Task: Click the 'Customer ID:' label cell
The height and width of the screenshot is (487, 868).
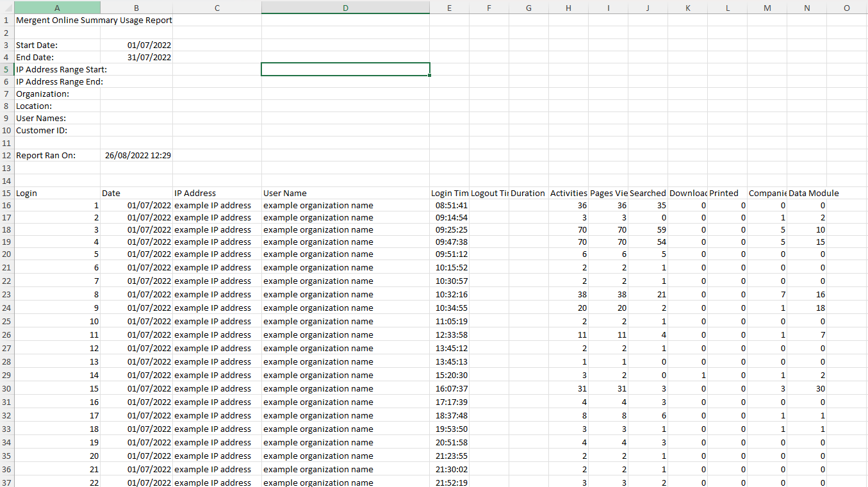Action: pyautogui.click(x=57, y=130)
